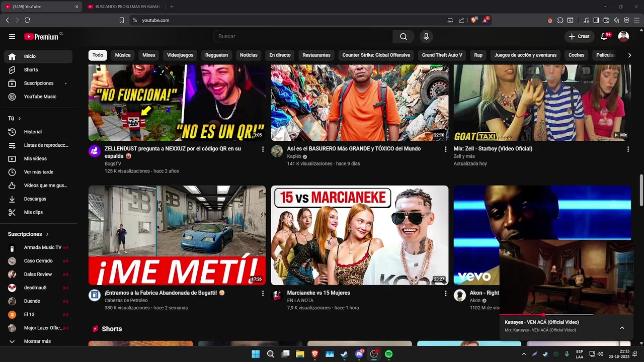Open Historial in the sidebar

(38, 132)
